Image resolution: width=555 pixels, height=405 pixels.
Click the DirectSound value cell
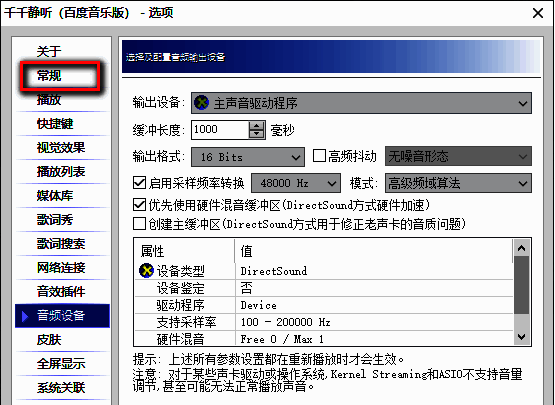click(274, 271)
